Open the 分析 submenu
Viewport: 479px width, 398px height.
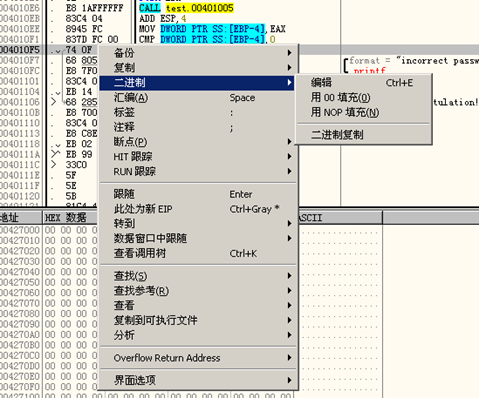click(x=197, y=335)
